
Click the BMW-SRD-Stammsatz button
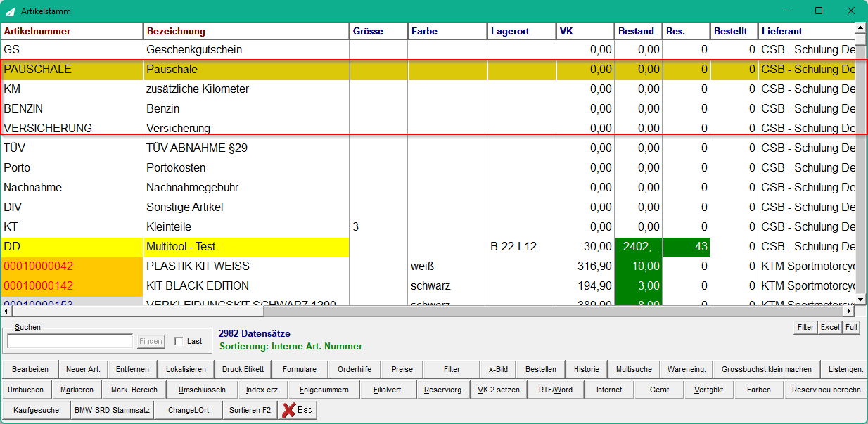click(112, 410)
